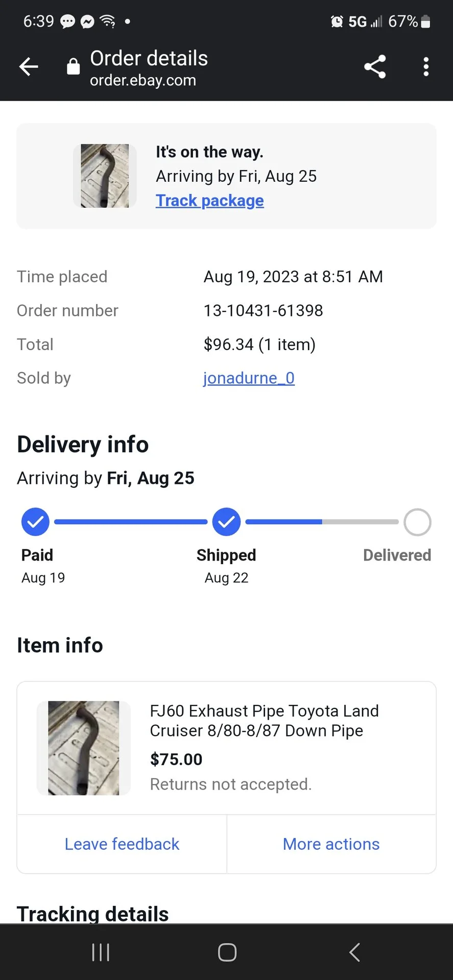This screenshot has height=980, width=453.
Task: Tap the empty Delivered step circle
Action: click(x=417, y=522)
